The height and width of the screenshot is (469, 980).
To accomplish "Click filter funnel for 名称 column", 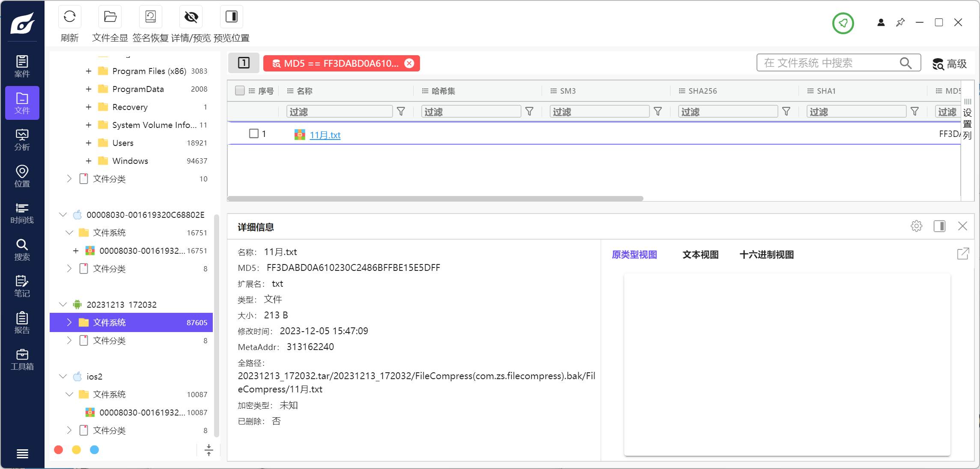I will coord(401,112).
